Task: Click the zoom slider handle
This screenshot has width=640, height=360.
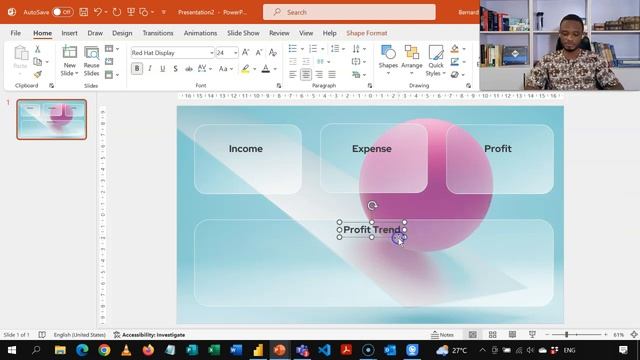Action: [567, 335]
